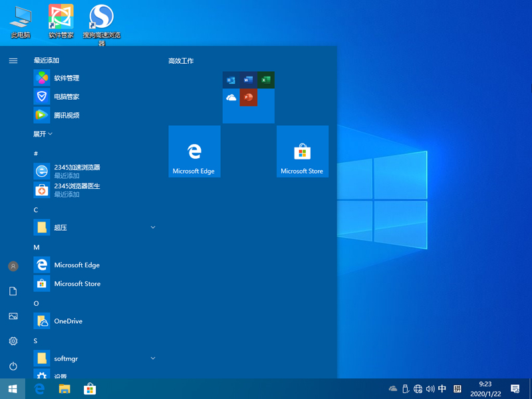The image size is (532, 399).
Task: Open 此电脑 on the desktop
Action: pos(20,17)
